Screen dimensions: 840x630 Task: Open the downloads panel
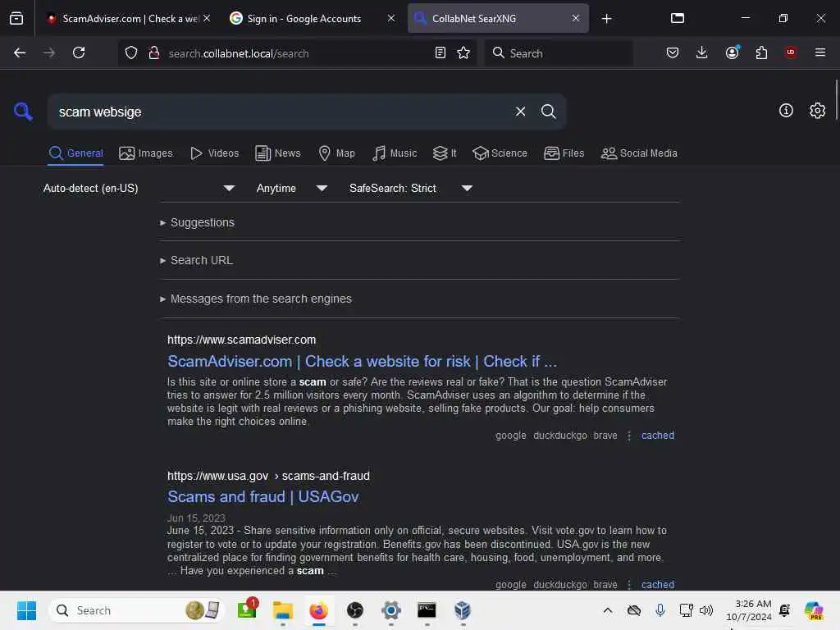coord(701,52)
